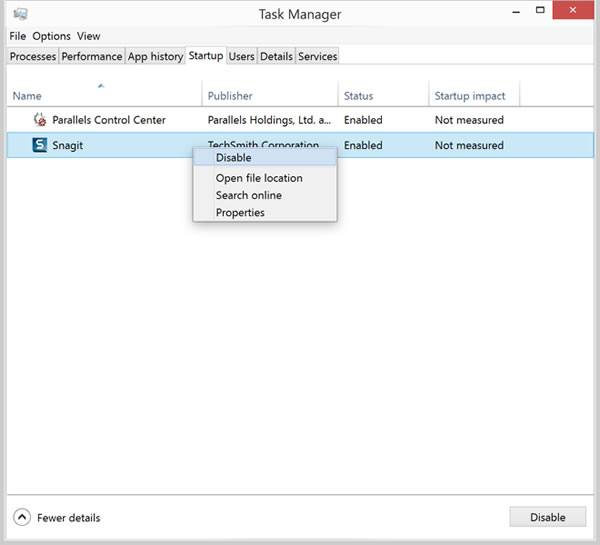Choose Search online in context menu
Viewport: 600px width, 545px height.
click(265, 195)
